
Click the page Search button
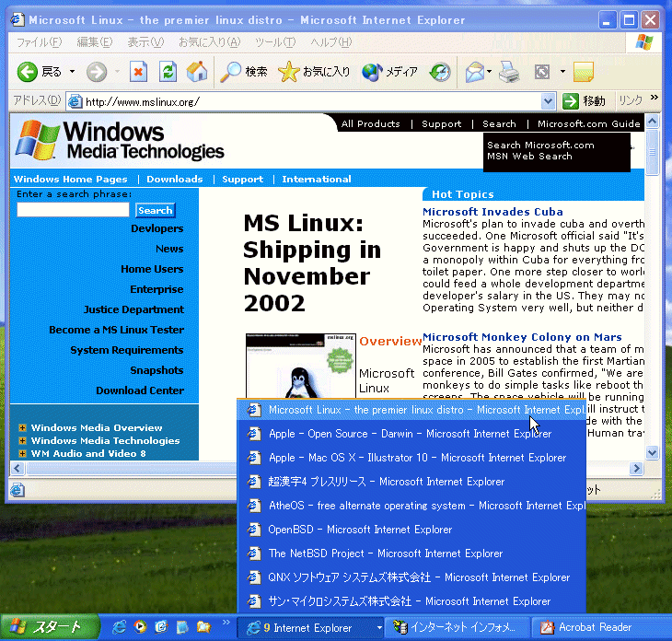[156, 211]
